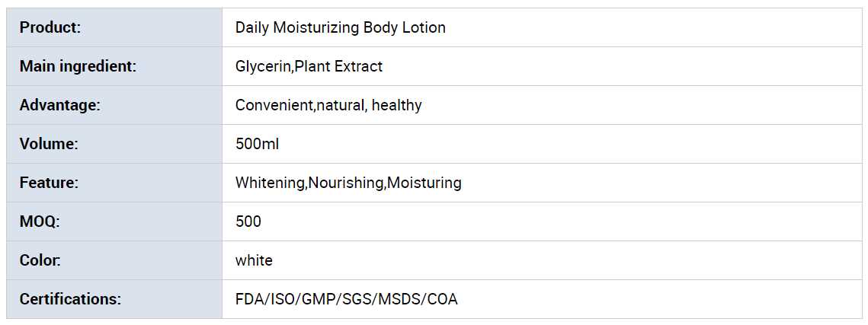Select the color value "white"
This screenshot has height=325, width=868.
(254, 261)
